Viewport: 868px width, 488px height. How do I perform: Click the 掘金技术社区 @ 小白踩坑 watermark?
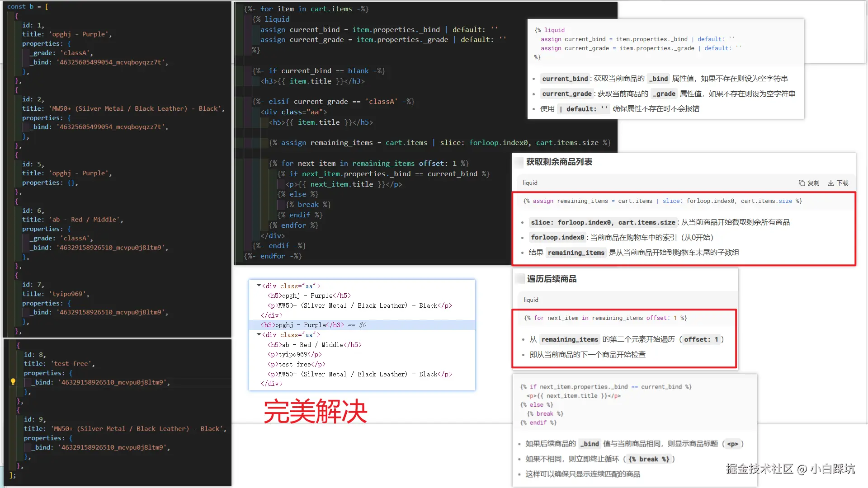[790, 469]
